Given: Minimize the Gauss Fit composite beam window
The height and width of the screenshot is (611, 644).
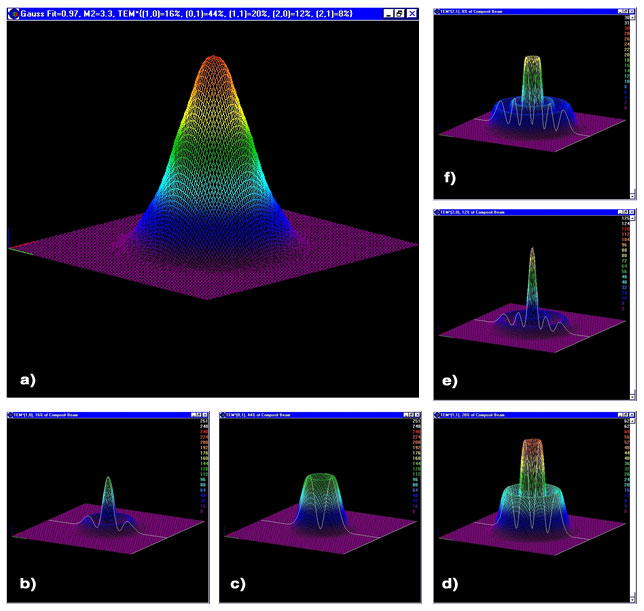Looking at the screenshot, I should 389,14.
